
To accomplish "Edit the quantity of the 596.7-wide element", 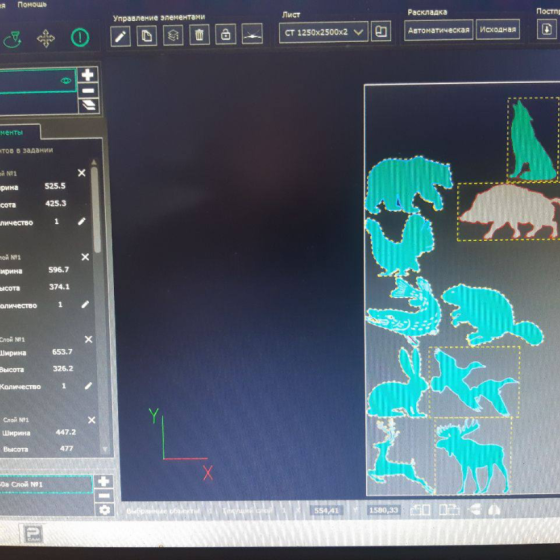I will (85, 304).
